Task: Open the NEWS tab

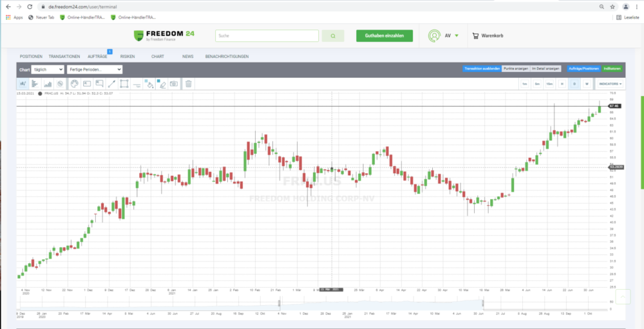Action: point(187,56)
